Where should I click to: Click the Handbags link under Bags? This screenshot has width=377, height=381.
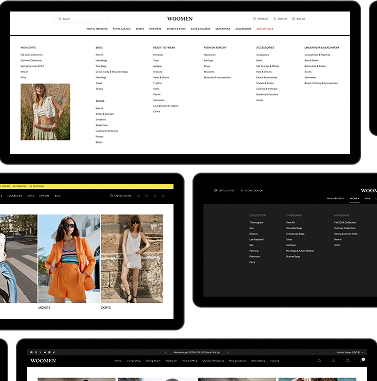click(101, 60)
